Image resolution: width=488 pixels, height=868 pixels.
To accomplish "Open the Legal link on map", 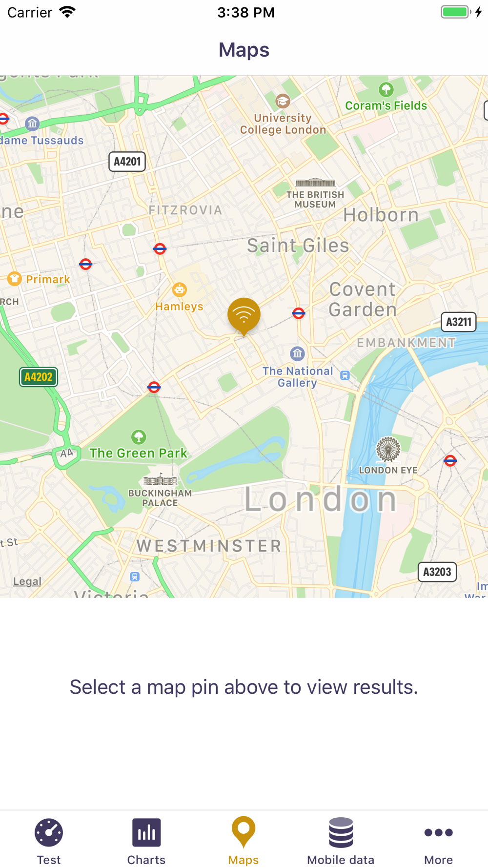I will (27, 581).
